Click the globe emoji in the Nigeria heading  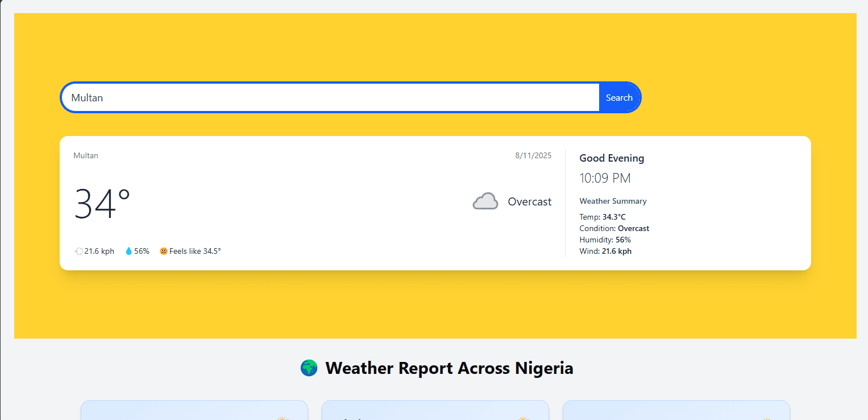309,368
